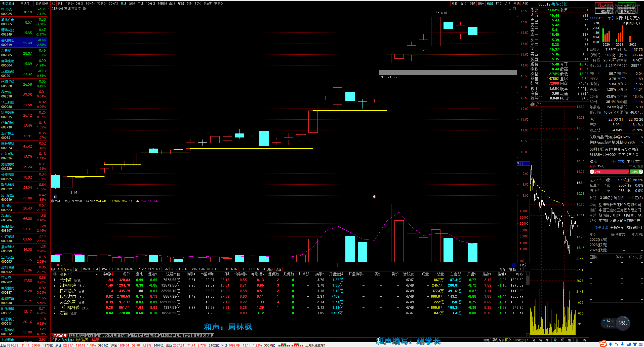This screenshot has height=347, width=644.
Task: Click the red 76% bullish sentiment bar
Action: [x=609, y=172]
